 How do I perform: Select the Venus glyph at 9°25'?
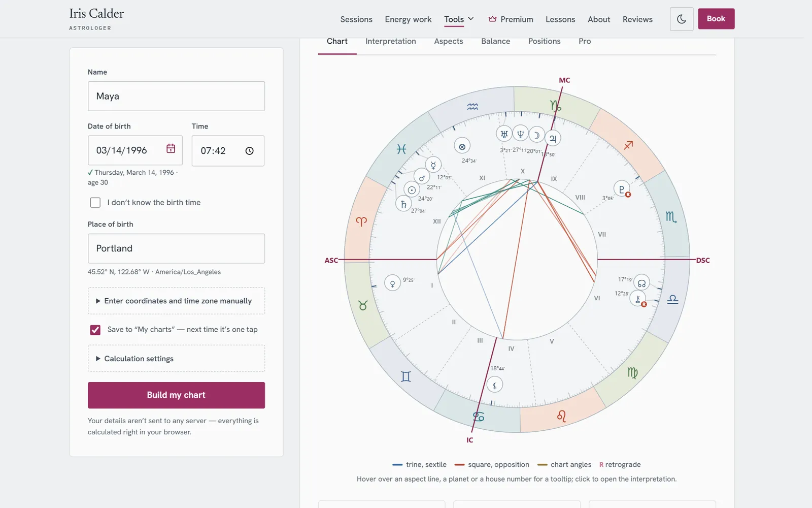(x=392, y=283)
